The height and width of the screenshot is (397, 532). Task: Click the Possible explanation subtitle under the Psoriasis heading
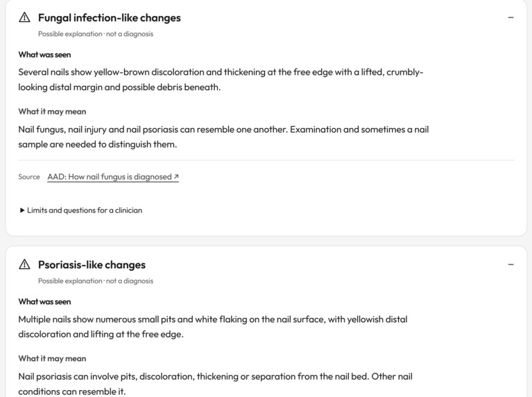pyautogui.click(x=95, y=281)
